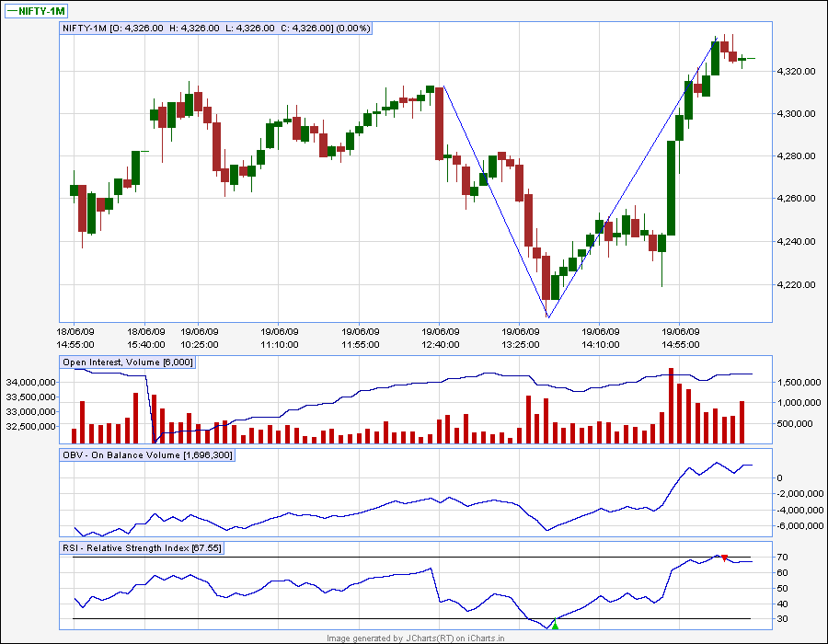Click the 19/06/09 13:25:00 time label
This screenshot has height=644, width=828.
pyautogui.click(x=521, y=339)
